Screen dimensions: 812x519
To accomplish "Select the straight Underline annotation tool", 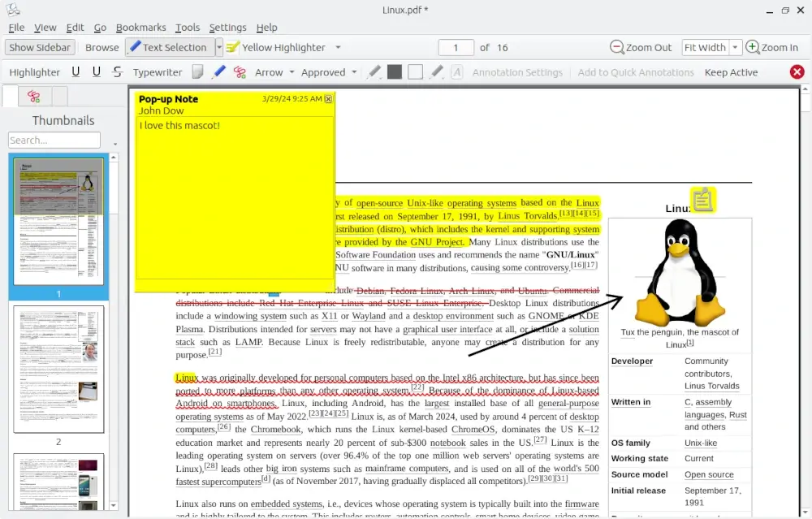I will [x=76, y=72].
